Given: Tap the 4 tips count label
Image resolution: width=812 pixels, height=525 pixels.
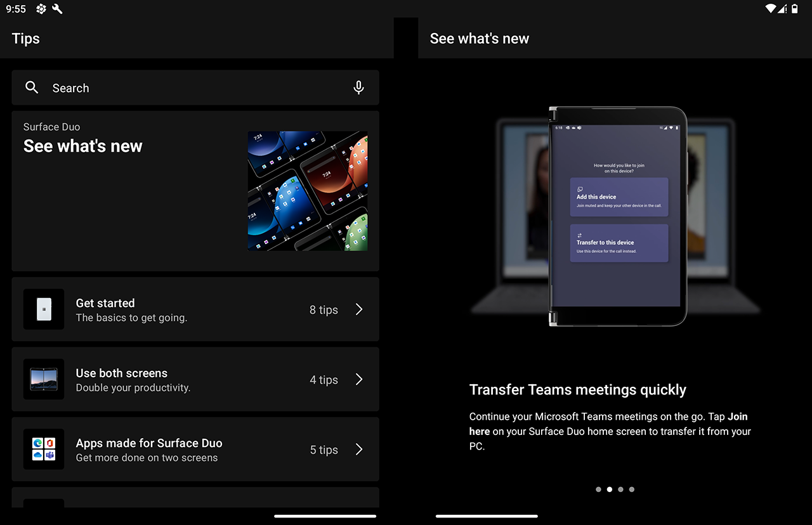Looking at the screenshot, I should point(324,380).
